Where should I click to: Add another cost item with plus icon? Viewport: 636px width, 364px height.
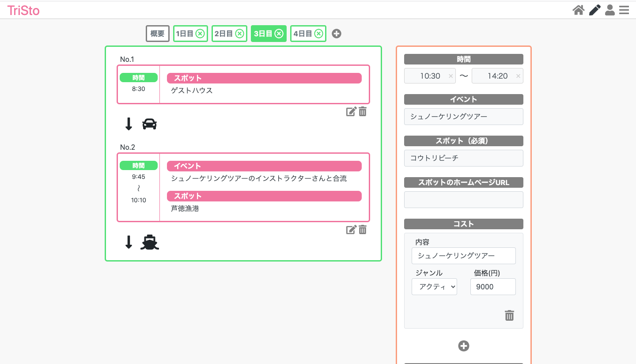pos(464,346)
